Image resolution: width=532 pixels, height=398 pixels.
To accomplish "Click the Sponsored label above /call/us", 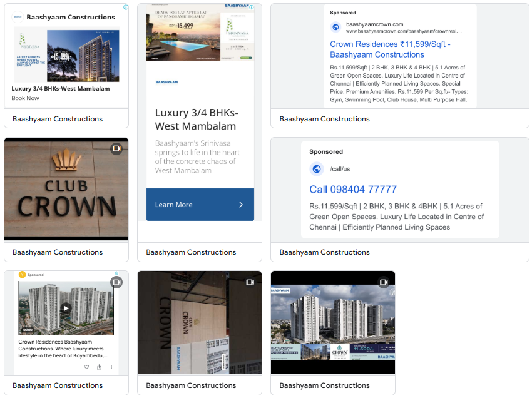I will (326, 151).
